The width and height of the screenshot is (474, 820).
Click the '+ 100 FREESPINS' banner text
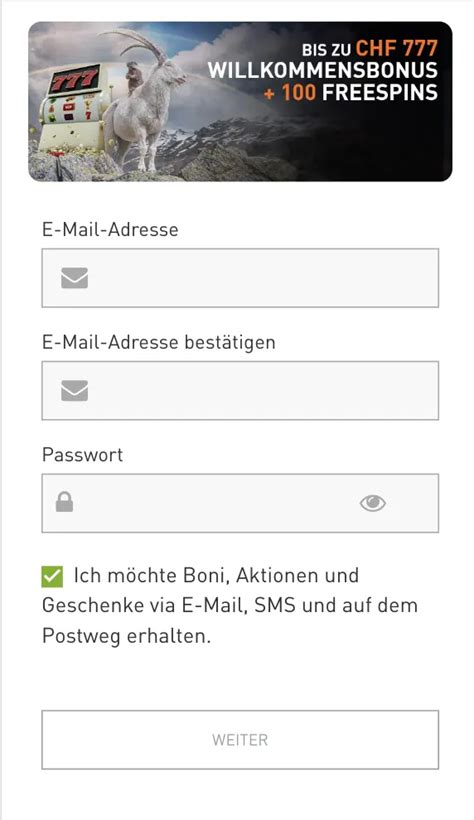tap(351, 93)
